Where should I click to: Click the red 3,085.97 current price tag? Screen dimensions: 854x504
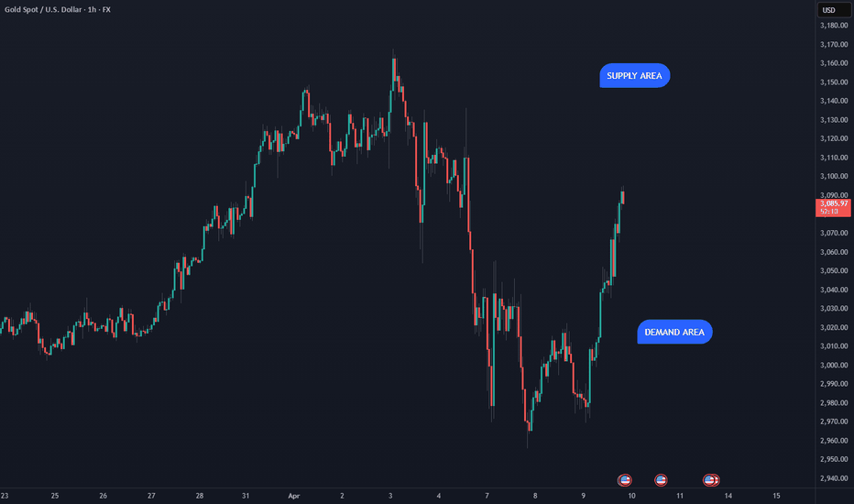(x=834, y=207)
